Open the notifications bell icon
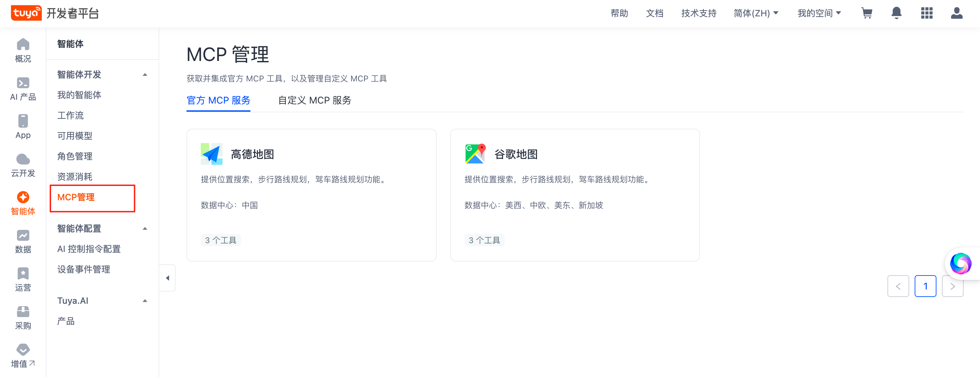Viewport: 980px width, 377px height. tap(896, 13)
